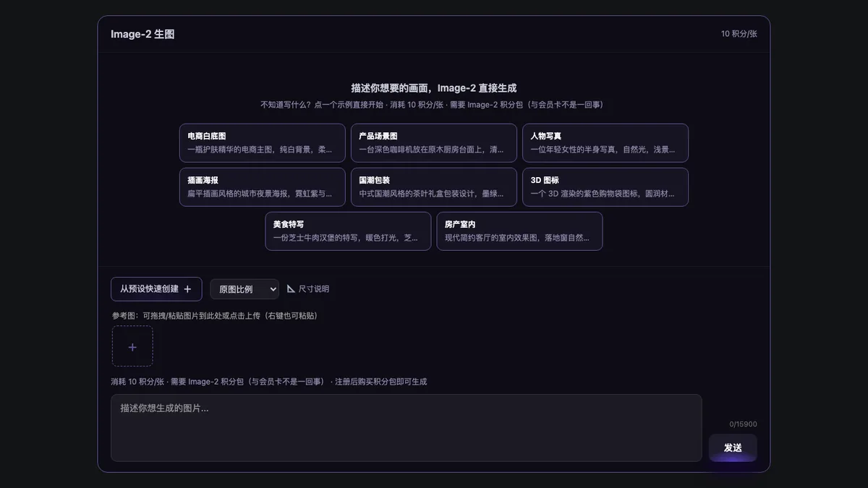Click the 从预设快速创建 button
The width and height of the screenshot is (868, 488).
pos(156,288)
